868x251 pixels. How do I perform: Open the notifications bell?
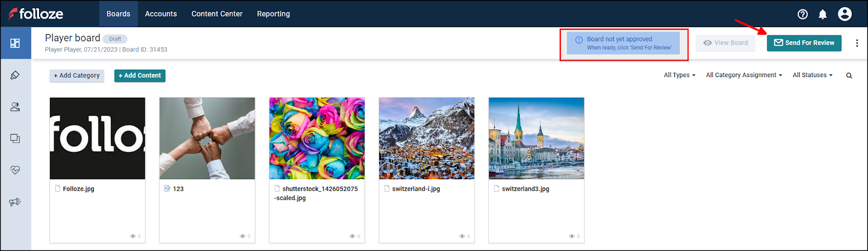(822, 14)
